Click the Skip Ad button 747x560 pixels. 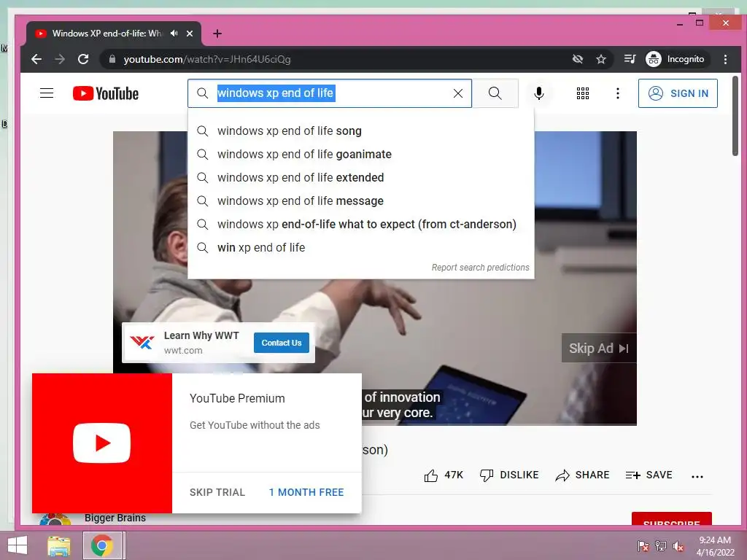coord(599,348)
